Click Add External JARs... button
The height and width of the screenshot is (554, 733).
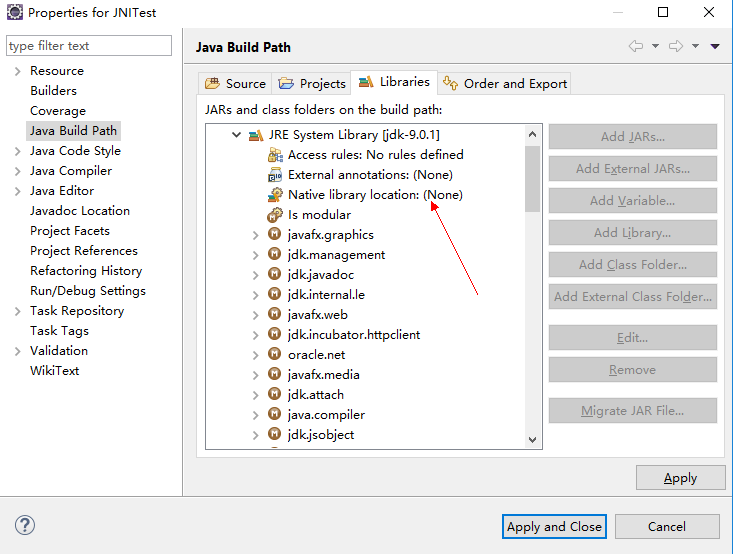(x=632, y=168)
